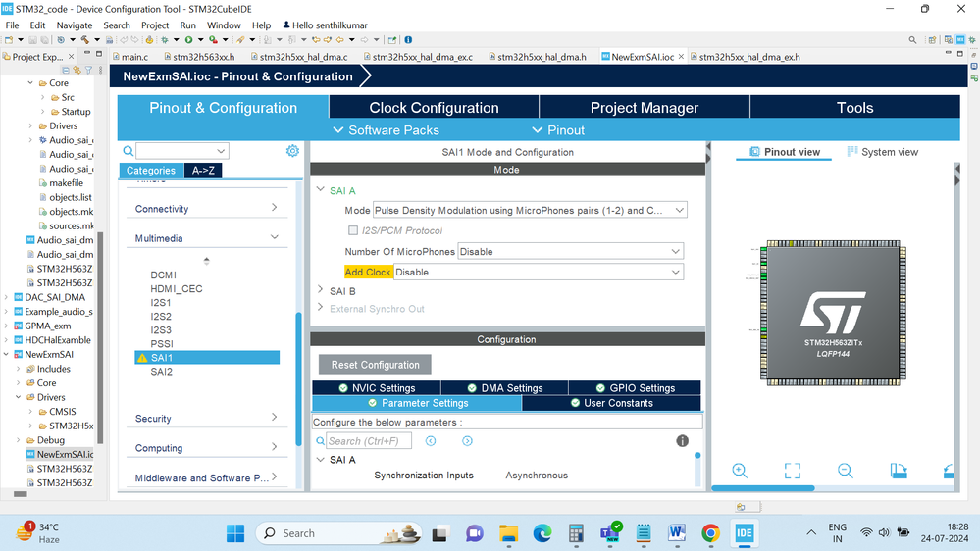980x551 pixels.
Task: Zoom out of the chip pinout
Action: 845,471
